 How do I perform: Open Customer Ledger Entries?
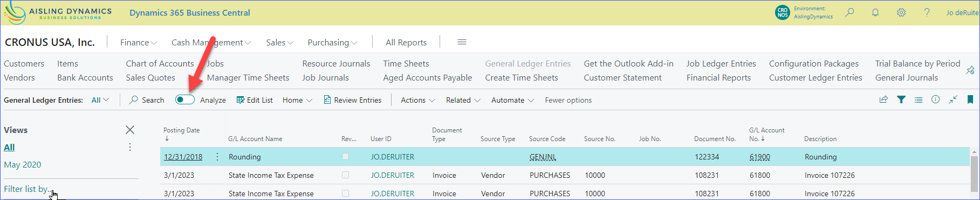pos(815,78)
